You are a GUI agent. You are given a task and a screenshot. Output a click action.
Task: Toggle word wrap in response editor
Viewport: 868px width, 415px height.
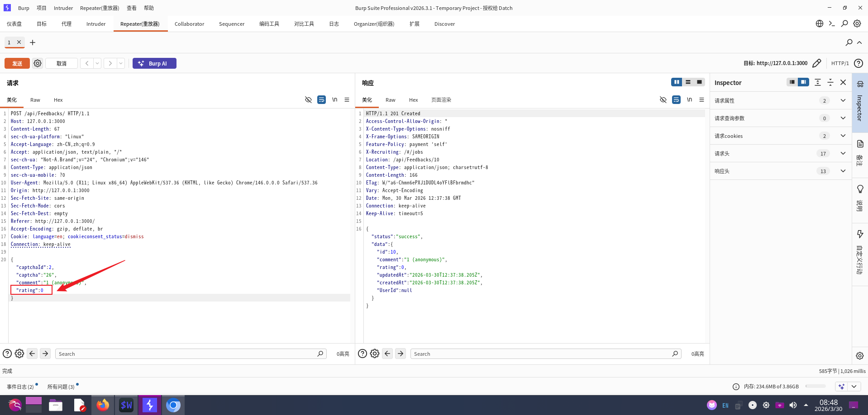coord(676,99)
